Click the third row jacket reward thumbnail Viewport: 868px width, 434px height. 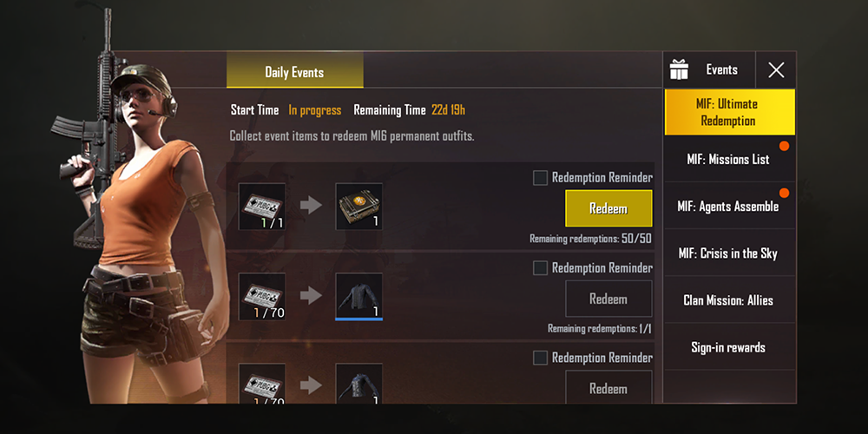click(358, 383)
